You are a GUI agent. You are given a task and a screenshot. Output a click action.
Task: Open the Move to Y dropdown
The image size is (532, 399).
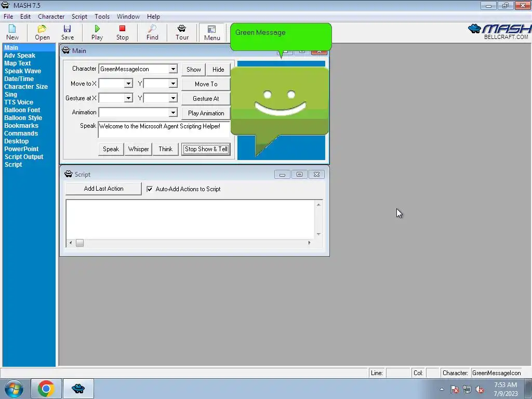pos(173,84)
